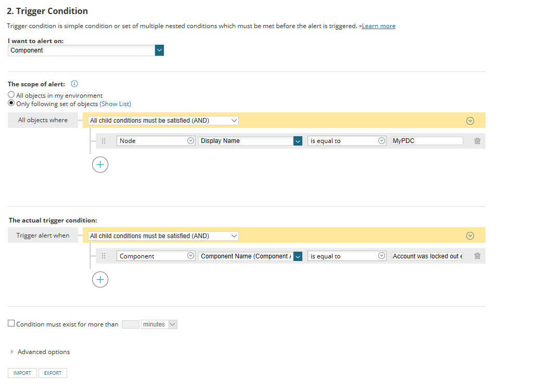Open the 'I want to alert on' Component dropdown
The image size is (537, 392).
click(x=159, y=50)
